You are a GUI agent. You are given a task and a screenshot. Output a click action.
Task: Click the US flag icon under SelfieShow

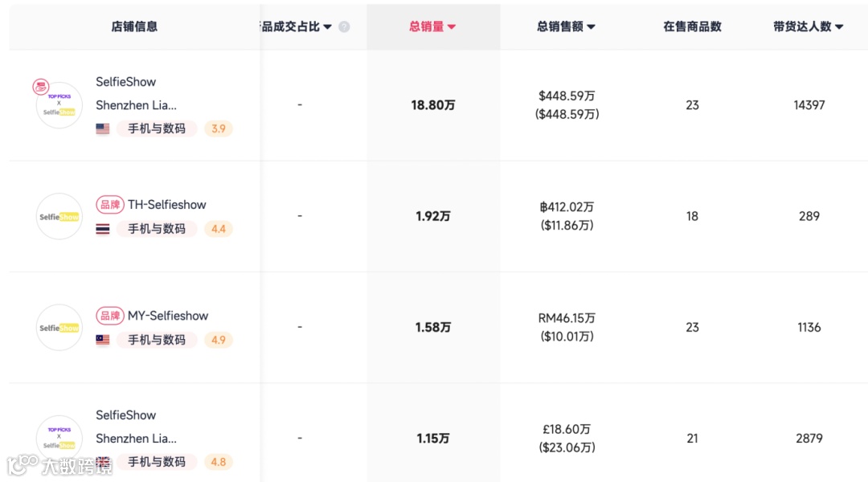point(103,129)
